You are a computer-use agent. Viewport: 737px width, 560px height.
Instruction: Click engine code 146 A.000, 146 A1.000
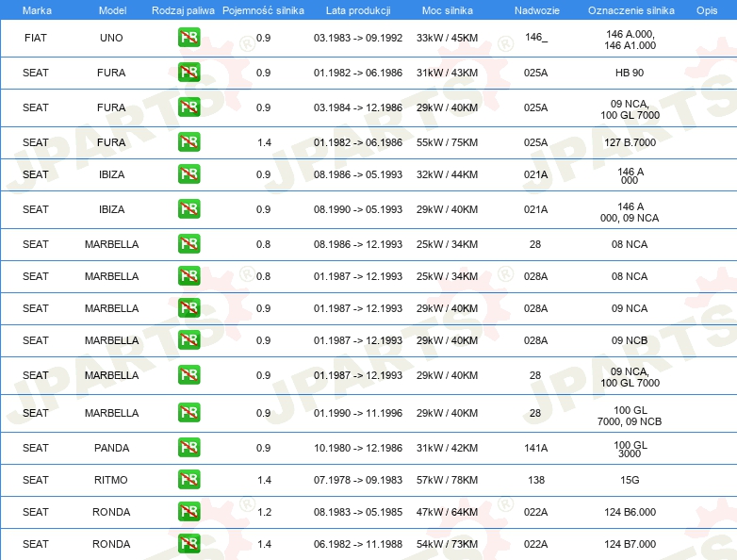pos(630,40)
